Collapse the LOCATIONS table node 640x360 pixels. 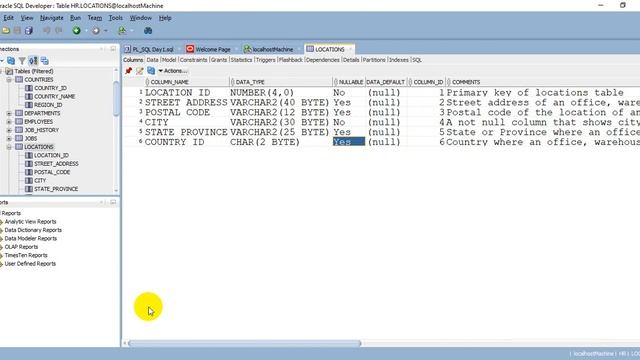click(9, 147)
